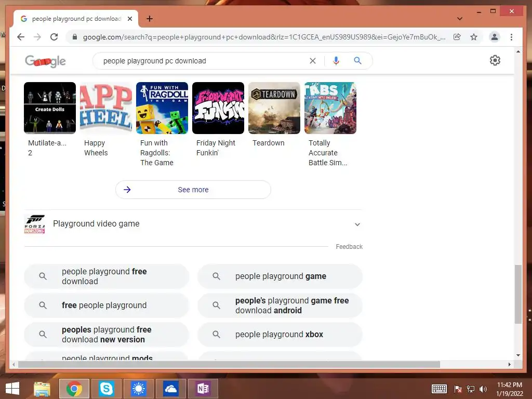Expand Playground video game section
This screenshot has height=399, width=532.
pos(357,224)
